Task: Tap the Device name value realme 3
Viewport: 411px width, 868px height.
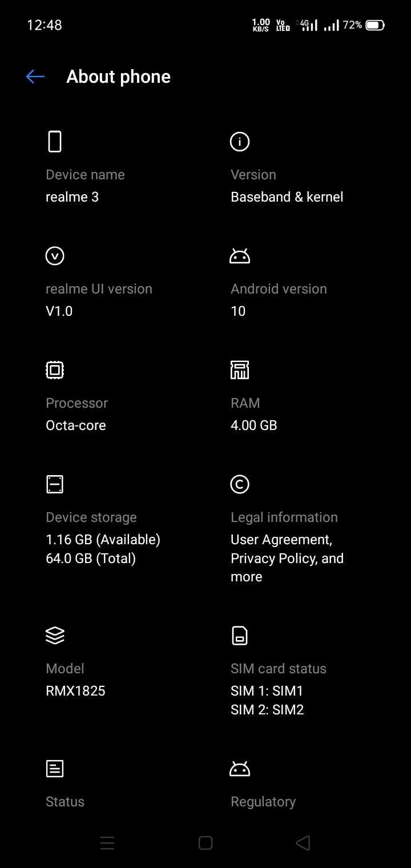Action: click(72, 197)
